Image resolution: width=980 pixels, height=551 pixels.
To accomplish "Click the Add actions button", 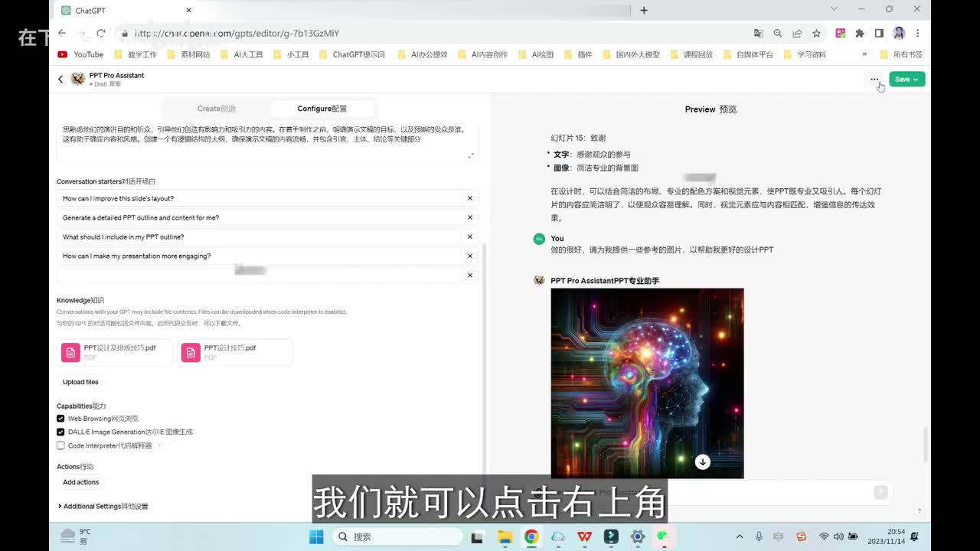I will (x=80, y=482).
